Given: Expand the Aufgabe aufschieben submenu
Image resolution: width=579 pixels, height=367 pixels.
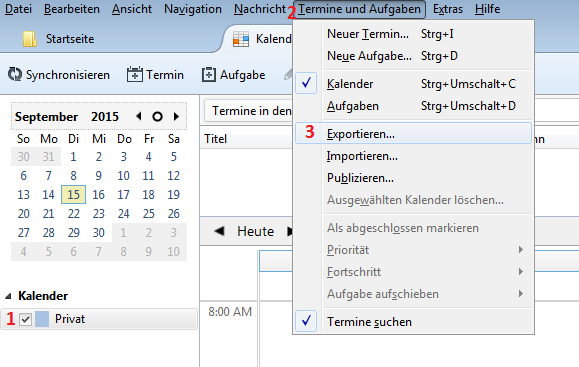Looking at the screenshot, I should (413, 294).
